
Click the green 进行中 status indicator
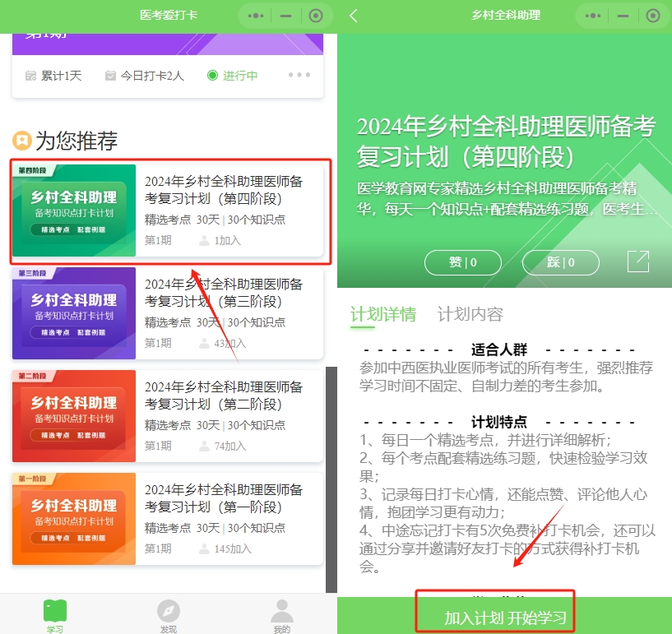click(233, 76)
